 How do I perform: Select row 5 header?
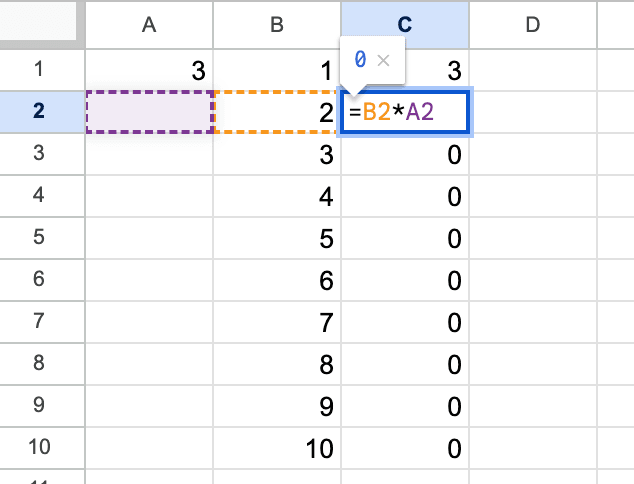click(40, 238)
